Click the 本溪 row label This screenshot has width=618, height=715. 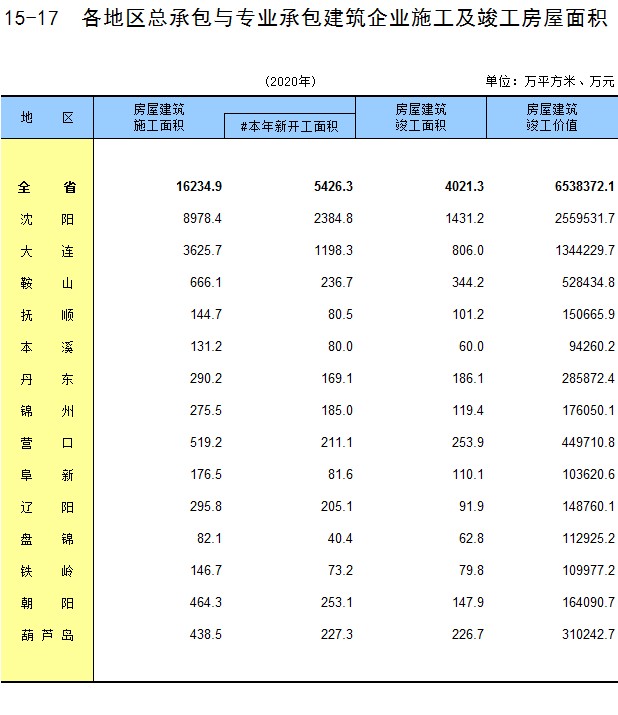click(47, 347)
